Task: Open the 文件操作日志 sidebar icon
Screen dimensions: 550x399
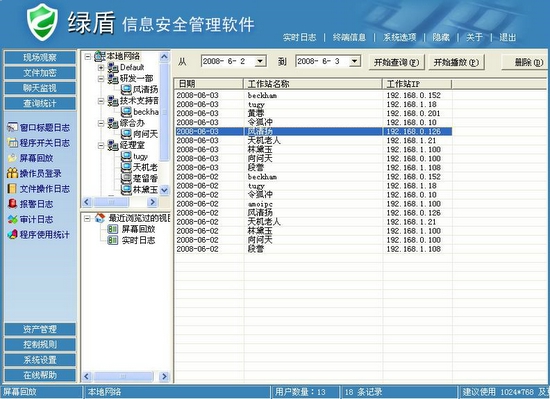Action: pyautogui.click(x=12, y=189)
